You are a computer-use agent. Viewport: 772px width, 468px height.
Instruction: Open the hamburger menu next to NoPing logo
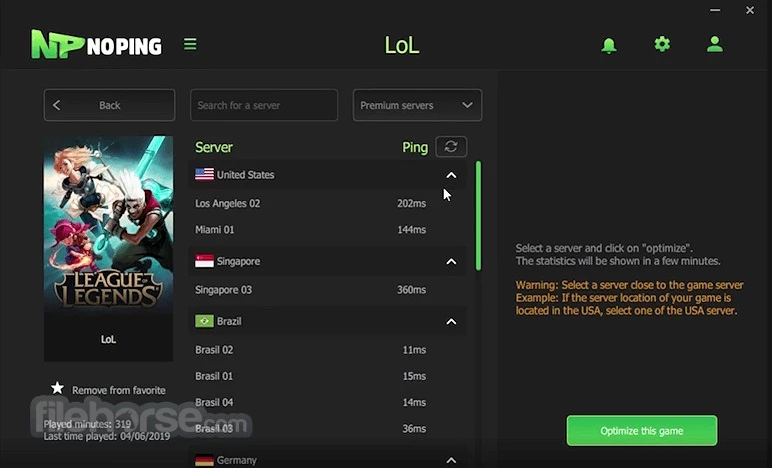(190, 44)
